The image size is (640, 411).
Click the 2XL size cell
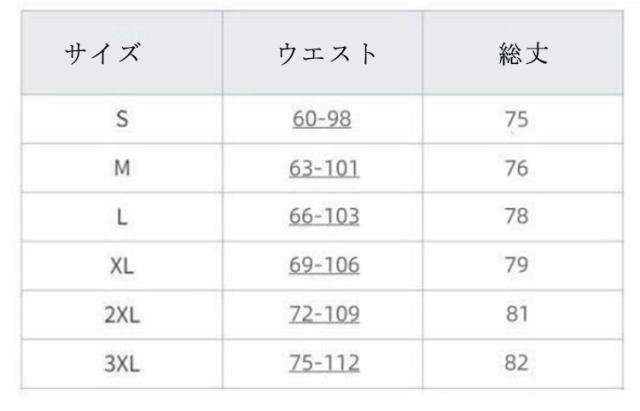122,314
